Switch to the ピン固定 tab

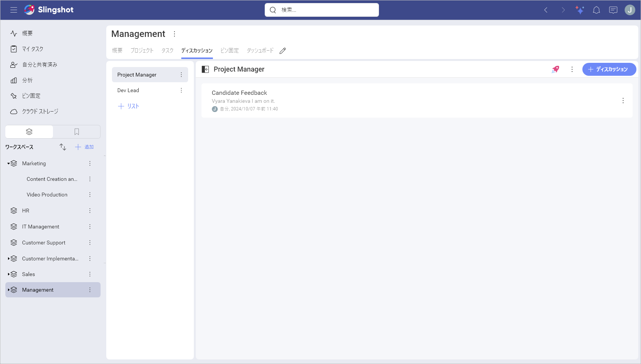pos(230,51)
